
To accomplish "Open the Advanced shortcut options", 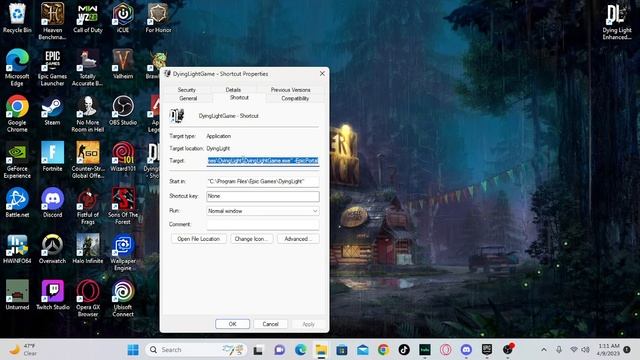I will [298, 239].
